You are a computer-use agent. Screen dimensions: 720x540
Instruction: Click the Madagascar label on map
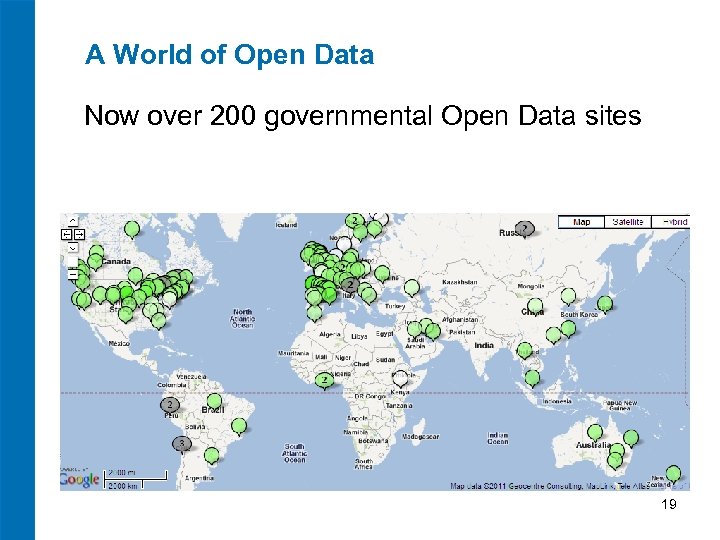[x=420, y=437]
